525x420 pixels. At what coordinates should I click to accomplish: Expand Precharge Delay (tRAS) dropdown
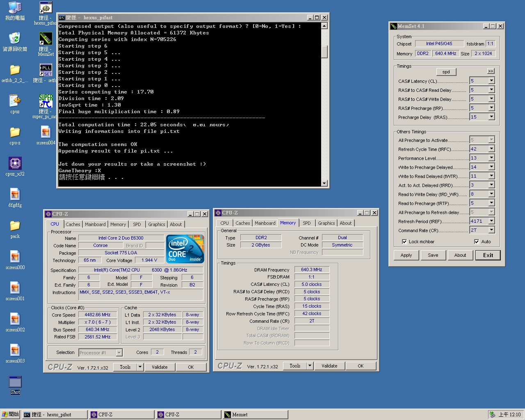click(x=491, y=117)
